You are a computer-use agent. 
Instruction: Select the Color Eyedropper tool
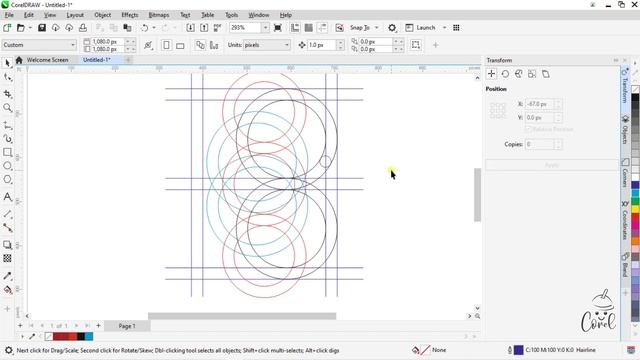tap(7, 276)
